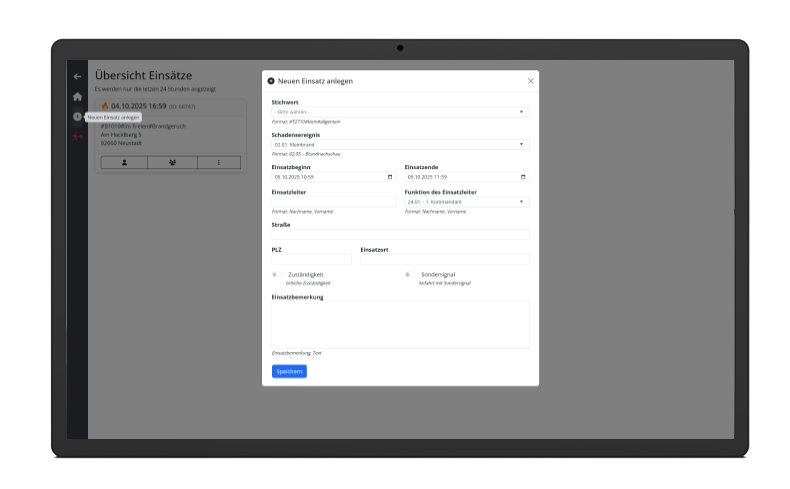Click the red logout icon in sidebar
Image resolution: width=790 pixels, height=489 pixels.
coord(77,137)
